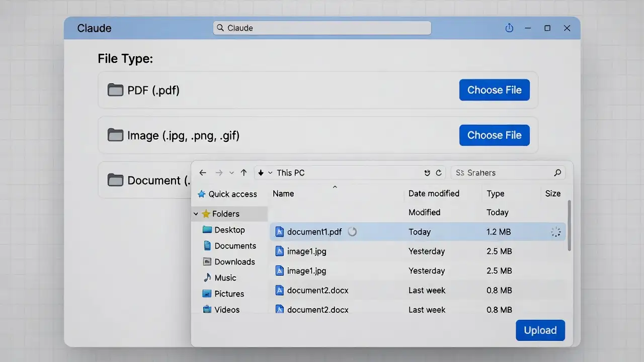Open the recent locations dropdown chevron
Image resolution: width=644 pixels, height=362 pixels.
pyautogui.click(x=231, y=173)
